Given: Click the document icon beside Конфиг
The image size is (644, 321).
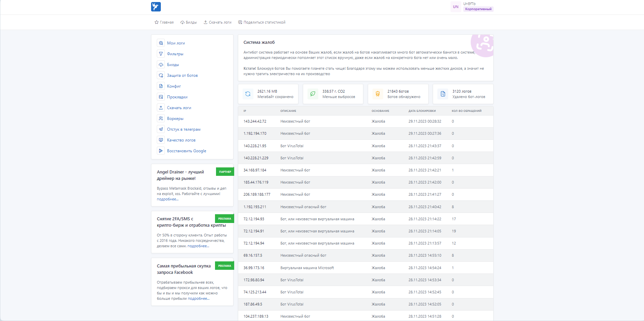Looking at the screenshot, I should pos(161,86).
